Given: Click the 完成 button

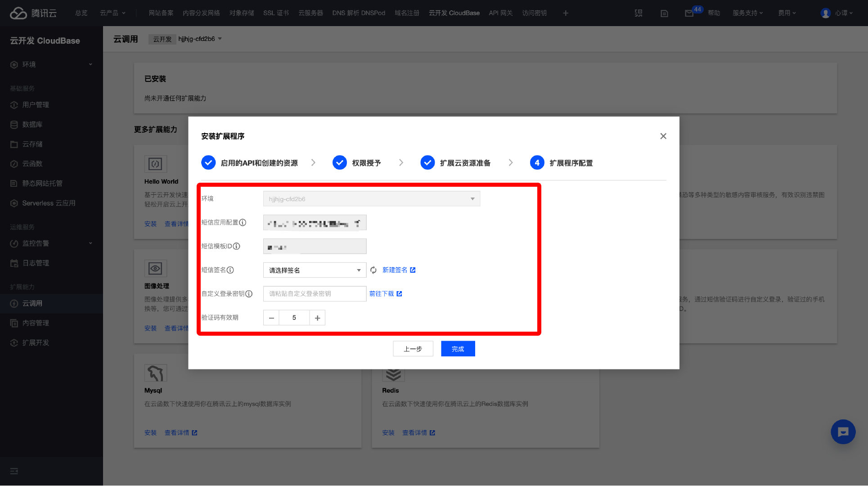Looking at the screenshot, I should point(458,349).
